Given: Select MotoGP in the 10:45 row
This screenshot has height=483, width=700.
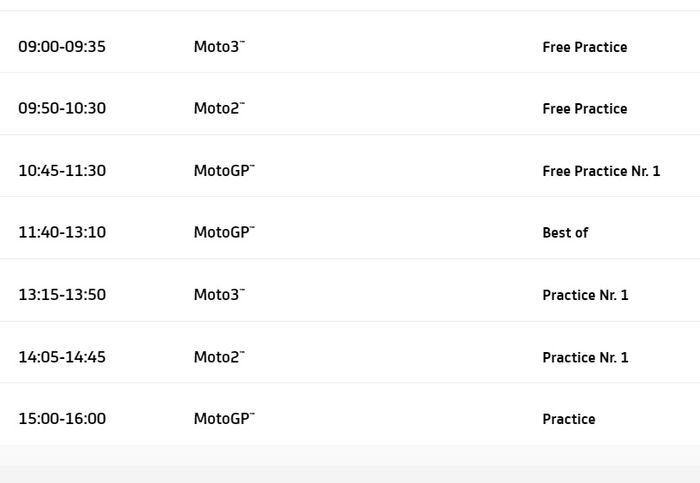Looking at the screenshot, I should point(224,170).
